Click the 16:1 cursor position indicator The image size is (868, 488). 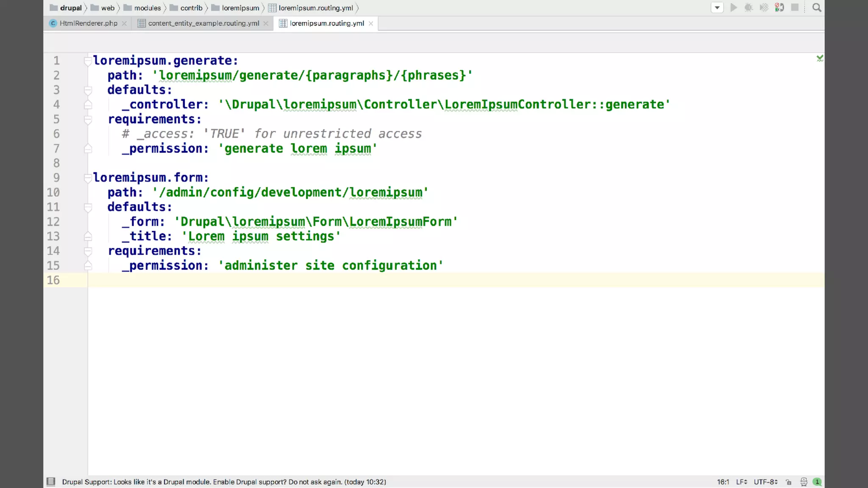pyautogui.click(x=723, y=482)
